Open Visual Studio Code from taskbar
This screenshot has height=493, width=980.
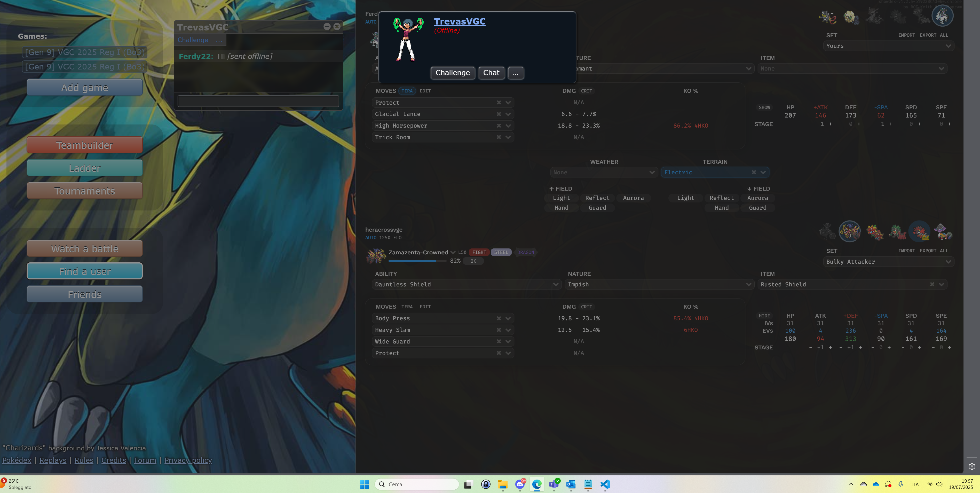coord(605,484)
